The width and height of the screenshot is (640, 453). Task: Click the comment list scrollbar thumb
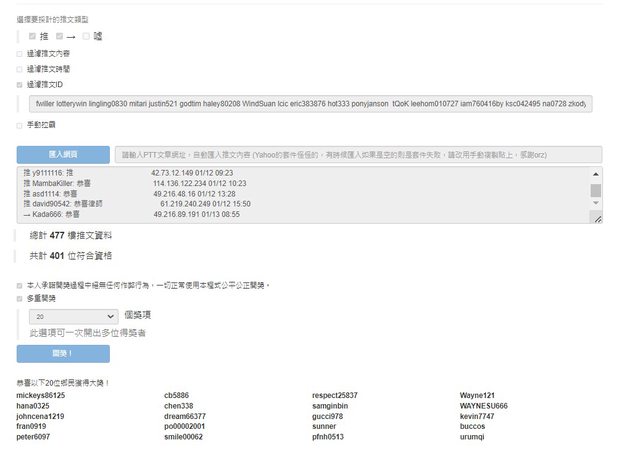pos(596,190)
